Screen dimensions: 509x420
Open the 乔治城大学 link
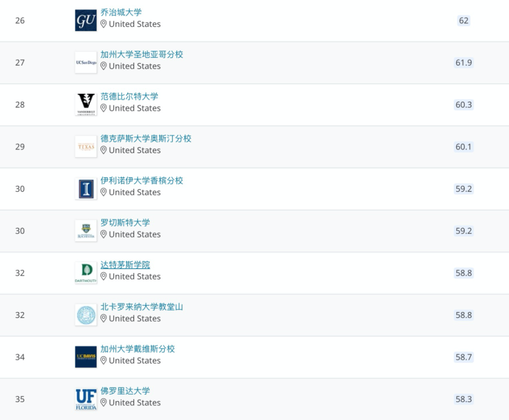click(121, 12)
